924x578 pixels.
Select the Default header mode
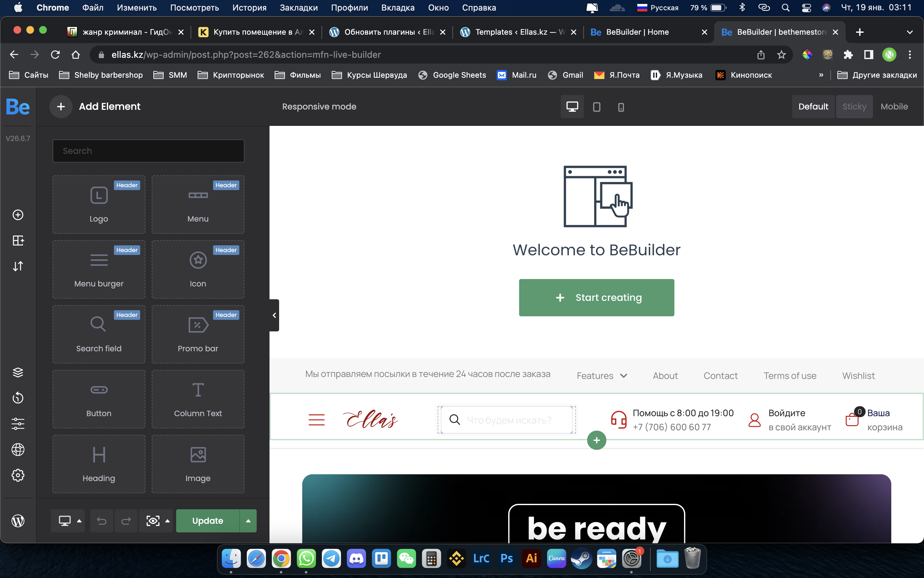(813, 107)
